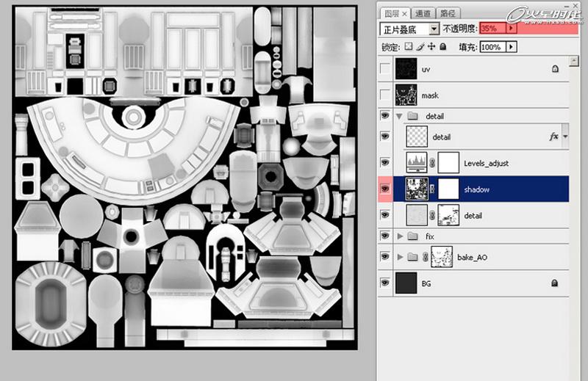Select the mask layer thumbnail
The image size is (588, 381).
click(406, 95)
